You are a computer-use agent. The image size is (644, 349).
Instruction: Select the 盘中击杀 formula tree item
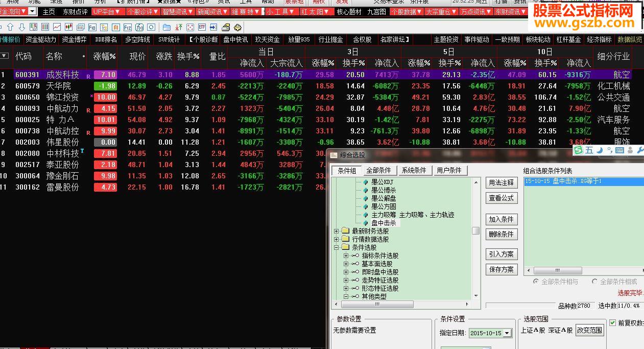[384, 223]
